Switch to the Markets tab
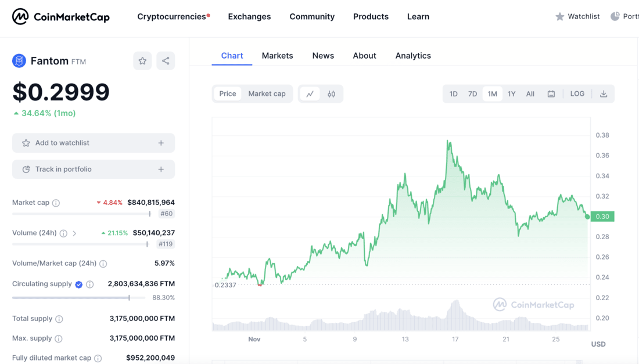 [x=277, y=55]
